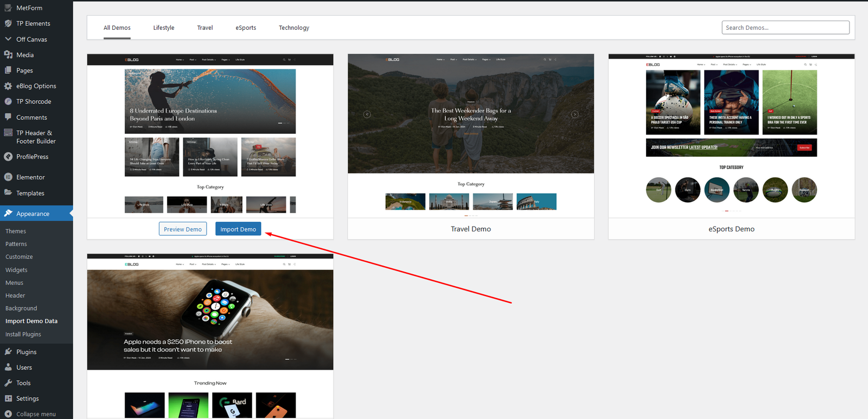Click the Import Demo button
This screenshot has width=868, height=419.
[x=238, y=229]
